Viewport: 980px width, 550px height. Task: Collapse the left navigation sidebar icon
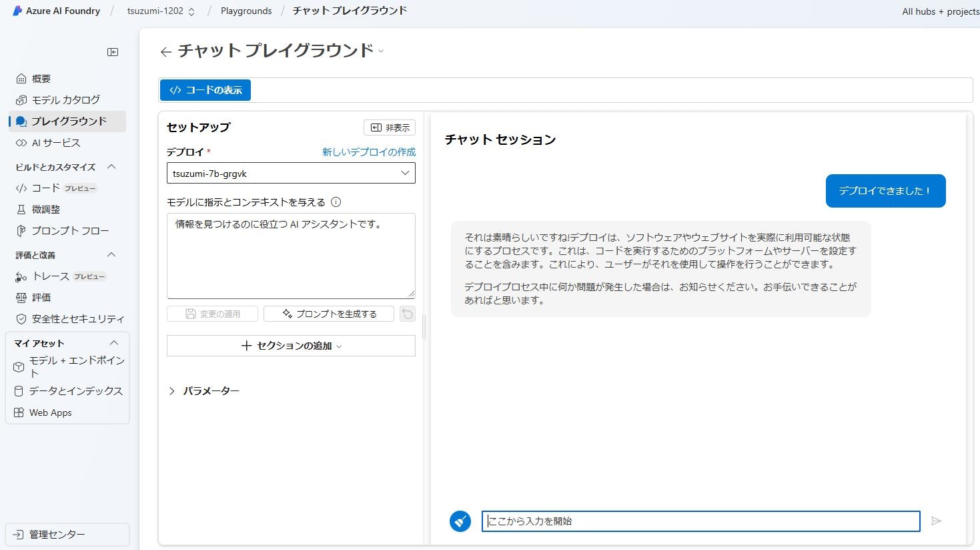pos(113,52)
